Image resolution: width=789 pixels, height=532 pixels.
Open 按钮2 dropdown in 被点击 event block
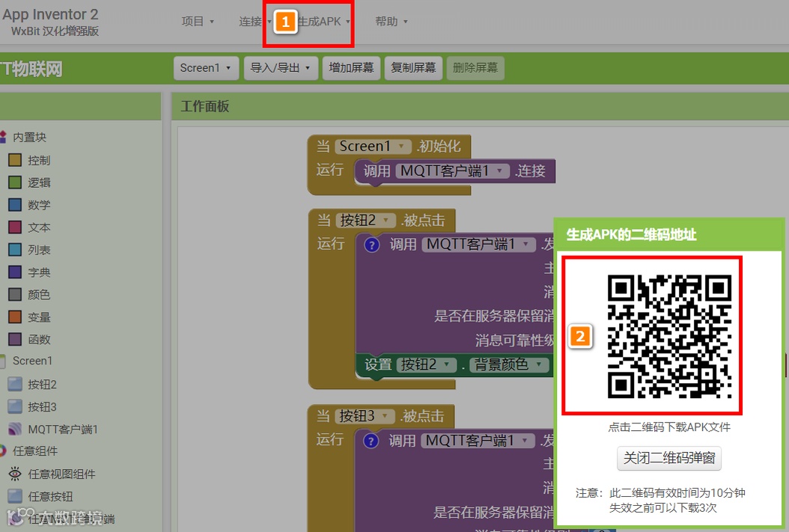click(365, 220)
